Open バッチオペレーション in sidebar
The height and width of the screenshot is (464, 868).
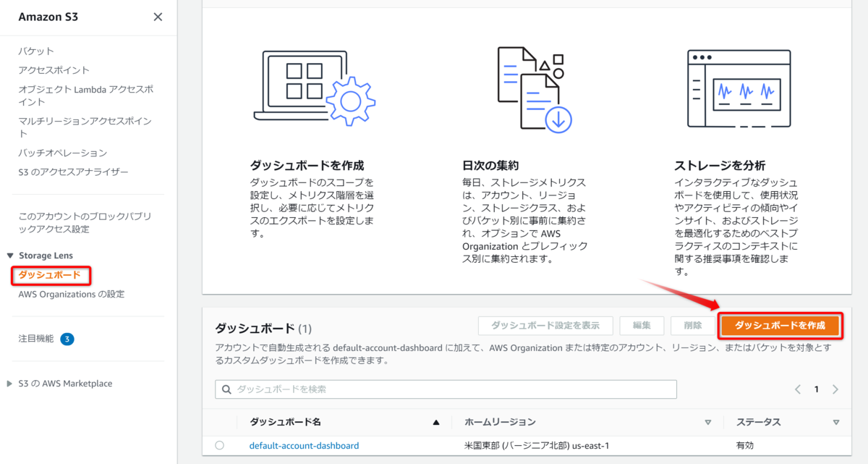tap(63, 153)
